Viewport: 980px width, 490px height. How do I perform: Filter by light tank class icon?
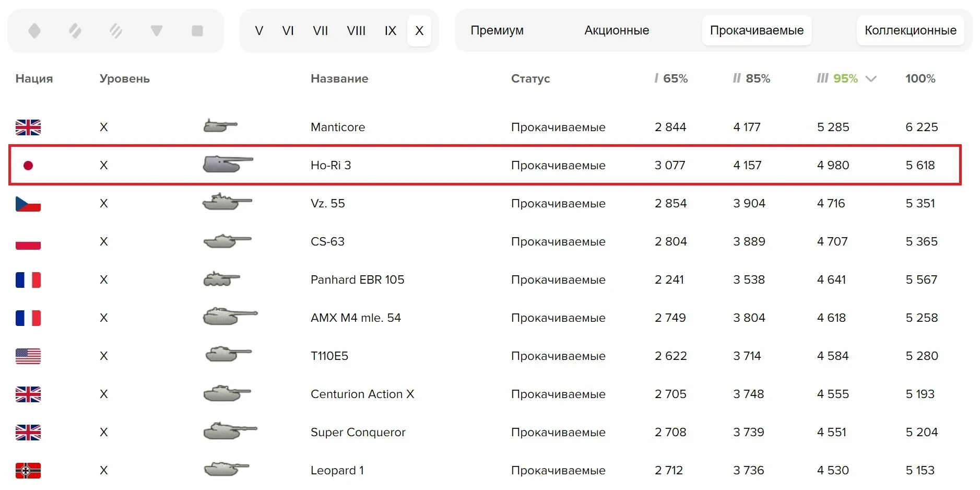[x=34, y=31]
